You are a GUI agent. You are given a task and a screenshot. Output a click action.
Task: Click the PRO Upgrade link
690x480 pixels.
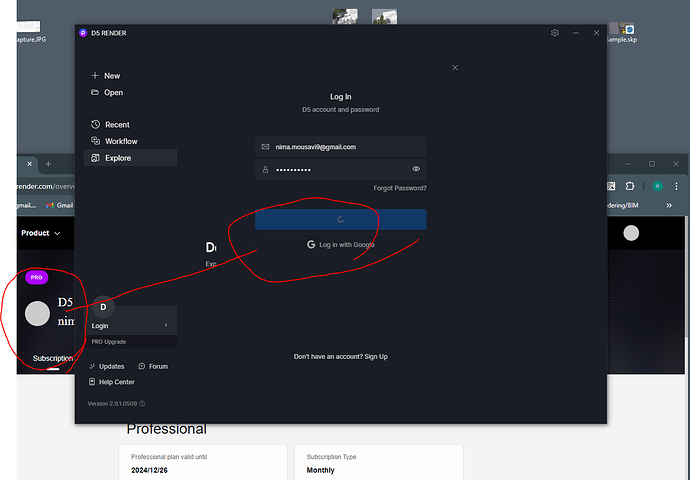[109, 342]
